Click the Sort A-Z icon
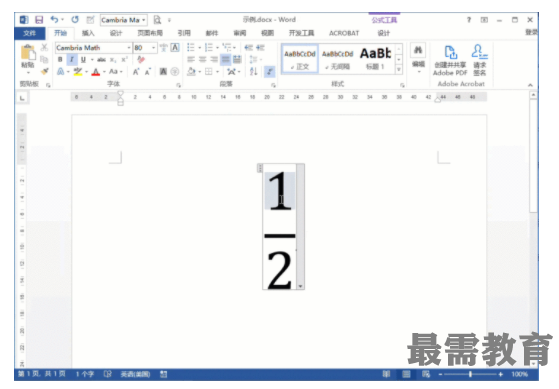This screenshot has width=559, height=389. click(x=253, y=72)
